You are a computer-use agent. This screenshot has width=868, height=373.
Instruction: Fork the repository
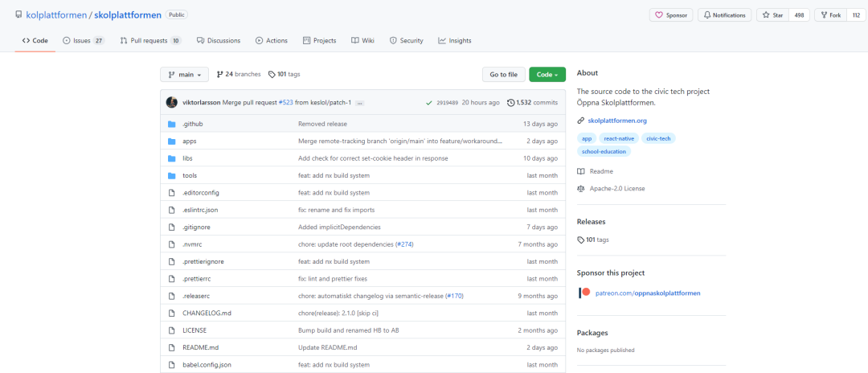(x=830, y=15)
